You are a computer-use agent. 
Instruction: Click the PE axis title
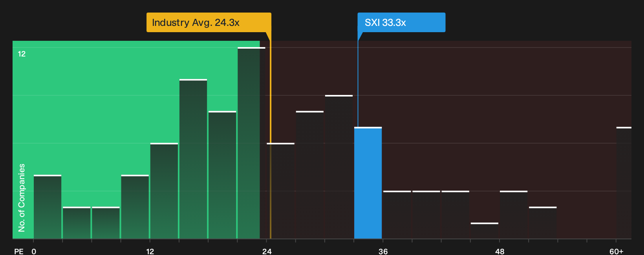[x=19, y=251]
